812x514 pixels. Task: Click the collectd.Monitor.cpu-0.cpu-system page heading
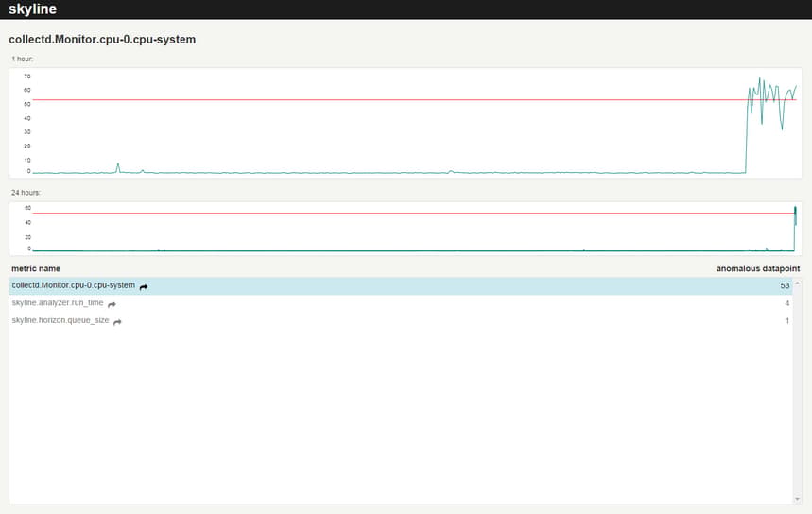point(102,40)
